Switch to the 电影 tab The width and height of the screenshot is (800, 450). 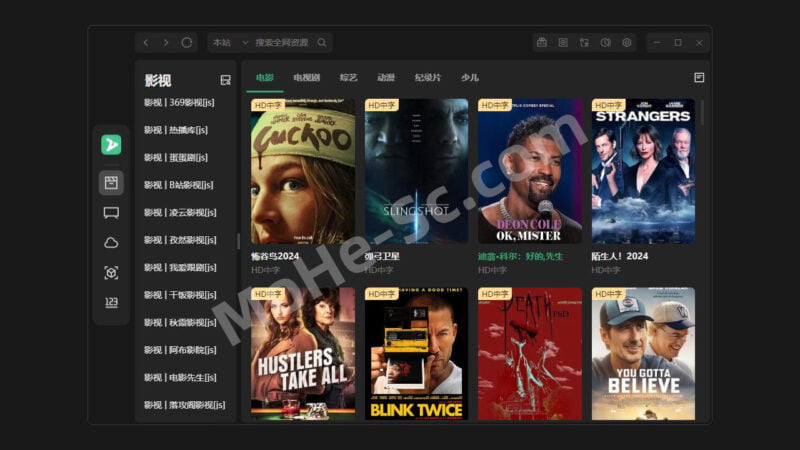pos(265,78)
